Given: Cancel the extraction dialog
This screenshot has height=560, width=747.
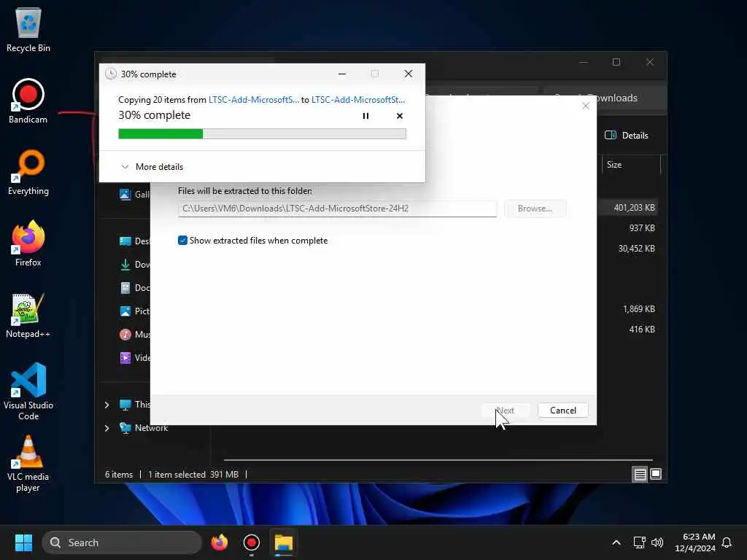Looking at the screenshot, I should (562, 411).
